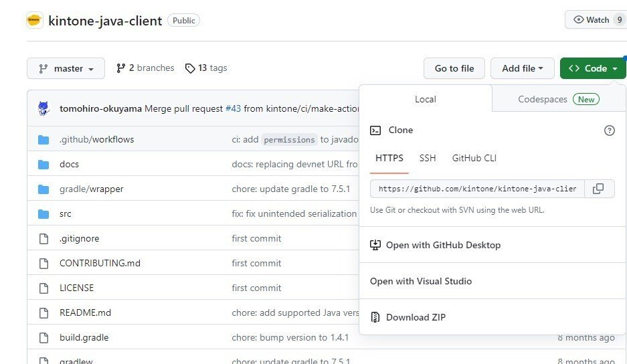The width and height of the screenshot is (627, 364).
Task: Select the GitHub CLI clone tab
Action: pos(474,158)
